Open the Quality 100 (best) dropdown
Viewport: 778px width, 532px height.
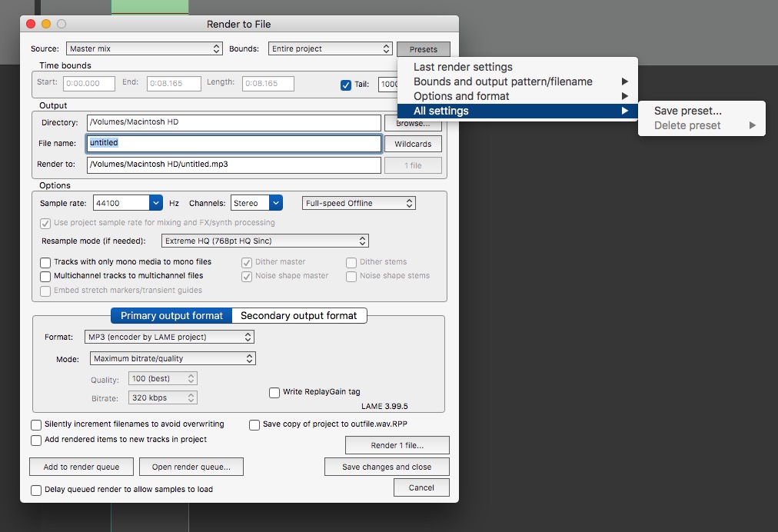tap(163, 379)
